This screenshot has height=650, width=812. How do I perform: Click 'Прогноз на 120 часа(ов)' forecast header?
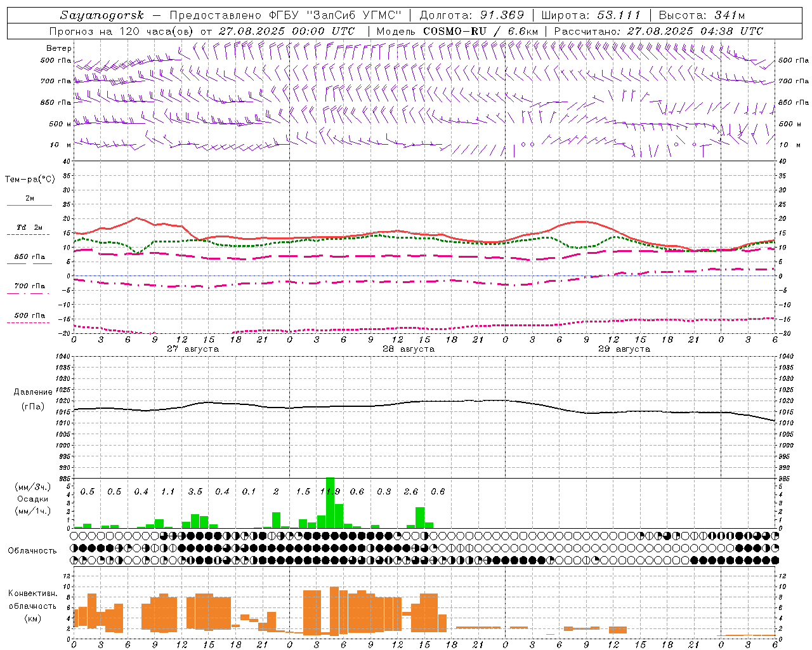pos(122,31)
